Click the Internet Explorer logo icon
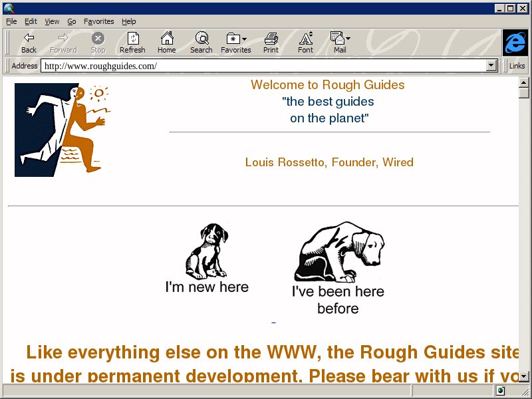The height and width of the screenshot is (399, 532). pyautogui.click(x=515, y=43)
